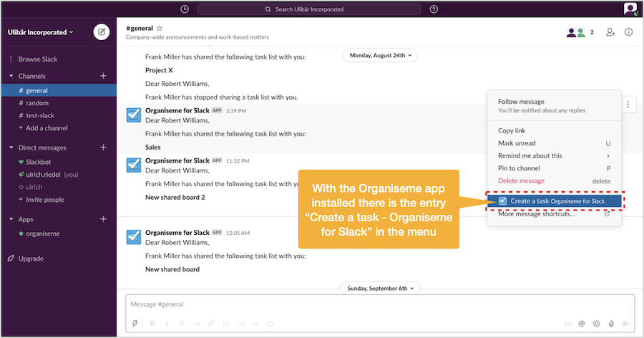The width and height of the screenshot is (644, 338).
Task: Click the more actions vertical dots
Action: tap(628, 105)
